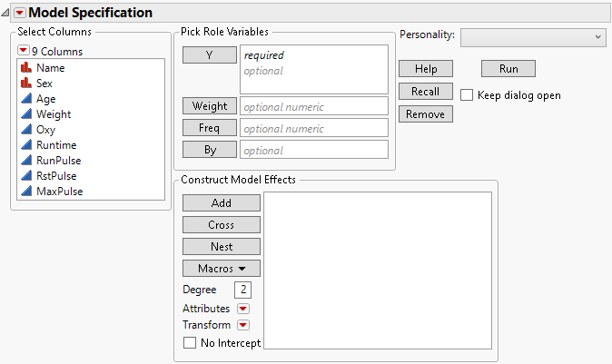Click the nominal icon beside Name column
The image size is (612, 364).
click(x=26, y=68)
